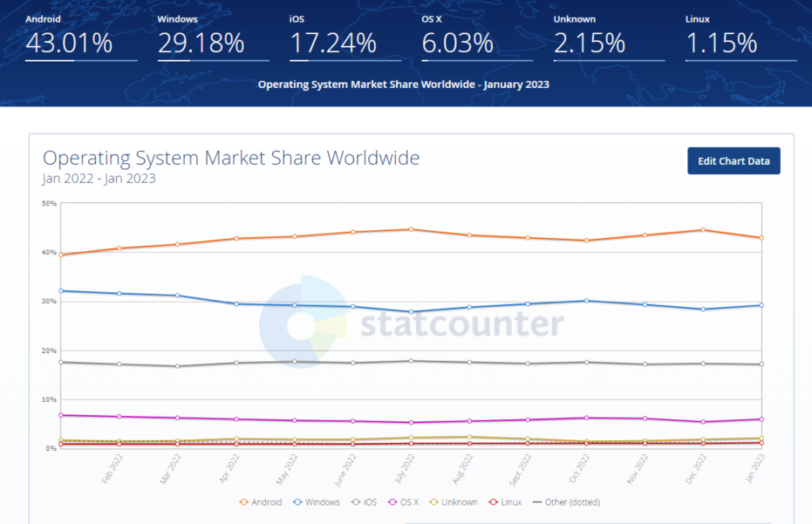Toggle the Android series in the legend
The height and width of the screenshot is (524, 812).
pyautogui.click(x=261, y=502)
